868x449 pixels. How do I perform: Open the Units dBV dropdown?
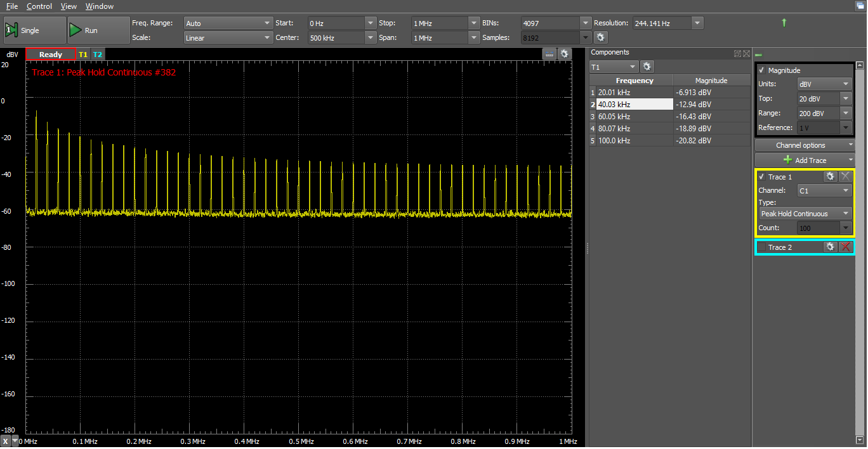click(824, 83)
